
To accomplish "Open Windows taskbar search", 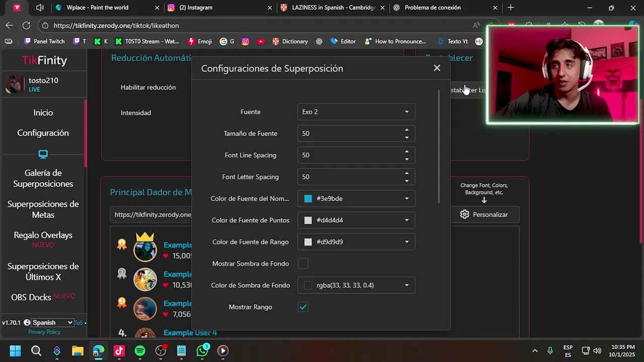I will [x=36, y=350].
